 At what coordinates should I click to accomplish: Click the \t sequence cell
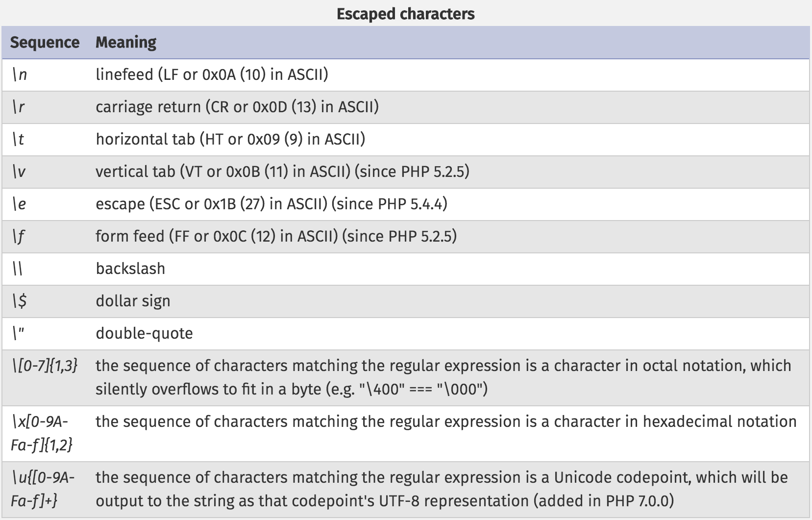18,140
